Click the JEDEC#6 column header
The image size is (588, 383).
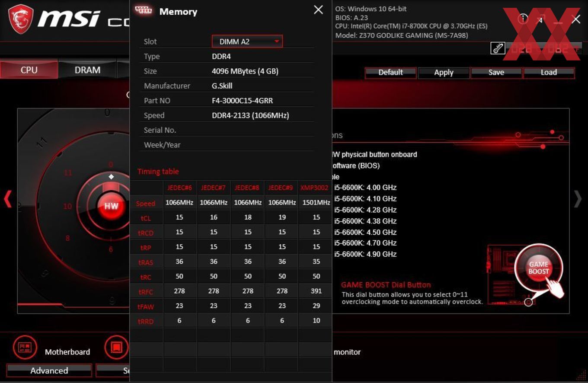179,188
